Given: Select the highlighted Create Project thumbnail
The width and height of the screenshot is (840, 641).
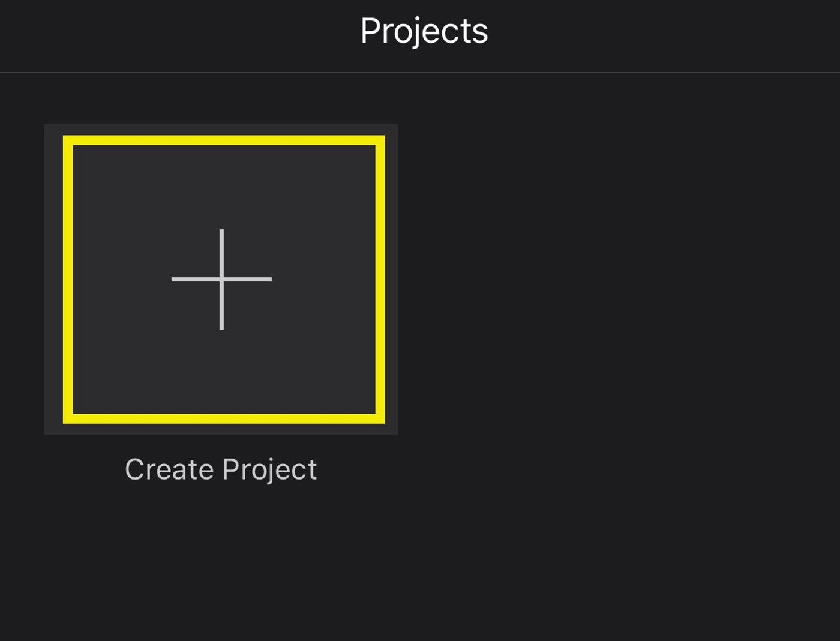Looking at the screenshot, I should coord(221,278).
